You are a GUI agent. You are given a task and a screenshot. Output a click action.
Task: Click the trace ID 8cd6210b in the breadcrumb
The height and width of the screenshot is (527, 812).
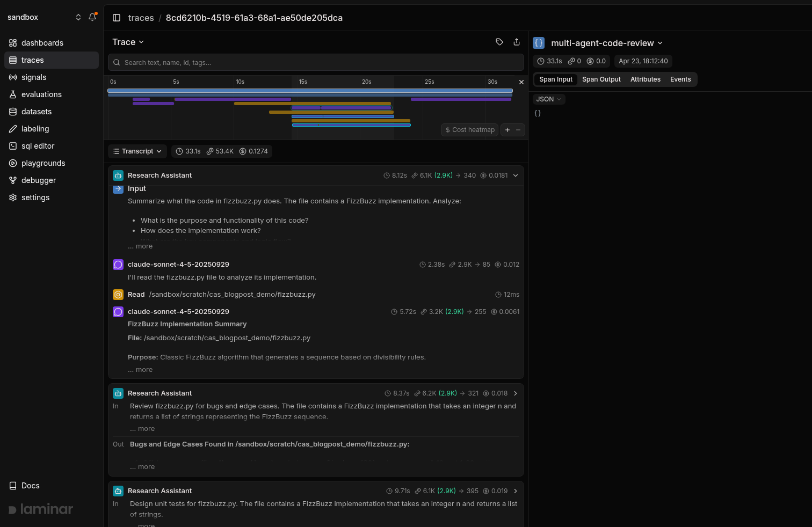coord(254,18)
